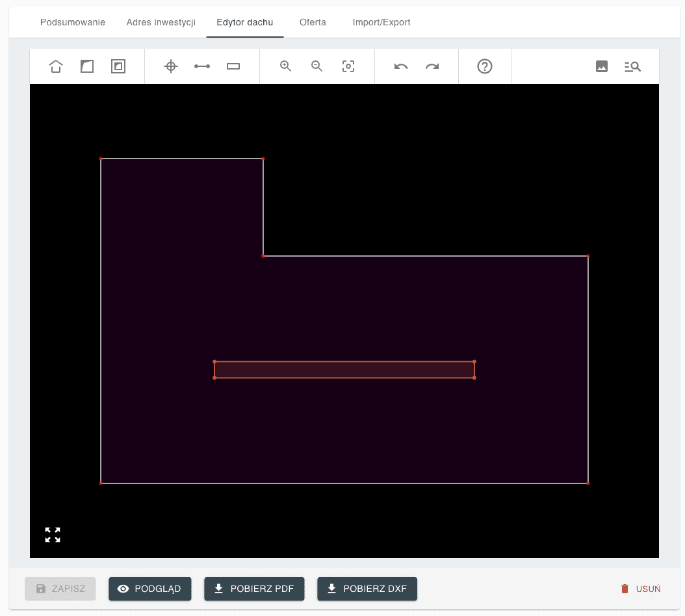Click the bottom-right roof corner vertex
The width and height of the screenshot is (685, 616).
[x=588, y=483]
